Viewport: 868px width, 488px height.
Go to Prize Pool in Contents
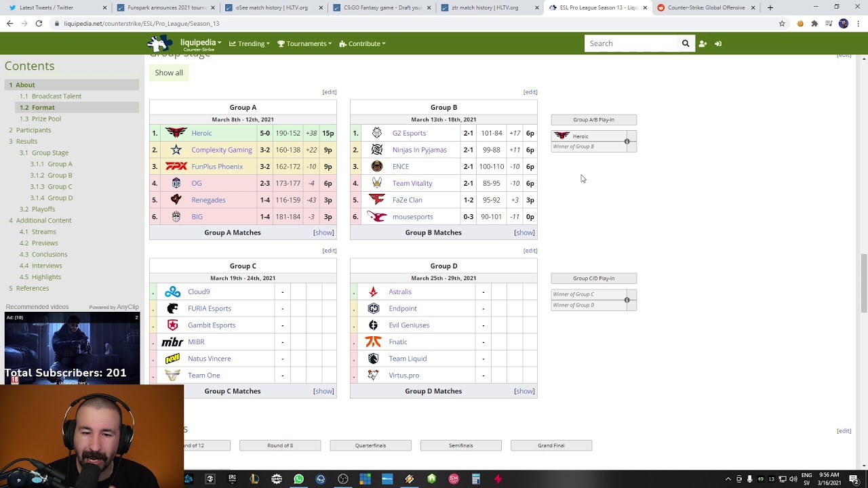[x=46, y=119]
